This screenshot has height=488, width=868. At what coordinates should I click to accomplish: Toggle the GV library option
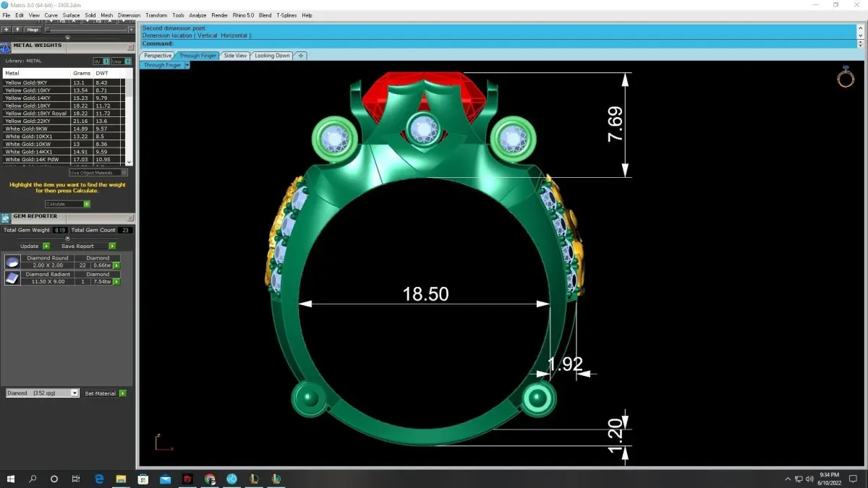click(101, 61)
